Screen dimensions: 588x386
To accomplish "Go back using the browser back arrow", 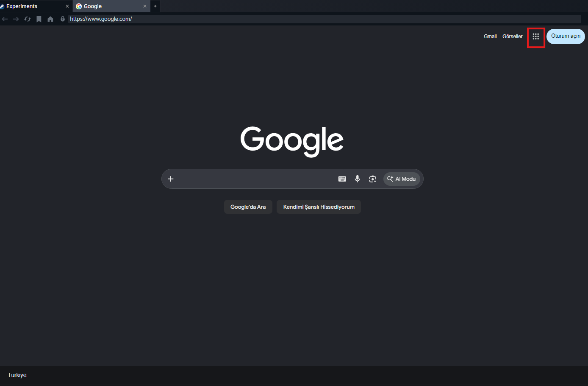I will 5,19.
